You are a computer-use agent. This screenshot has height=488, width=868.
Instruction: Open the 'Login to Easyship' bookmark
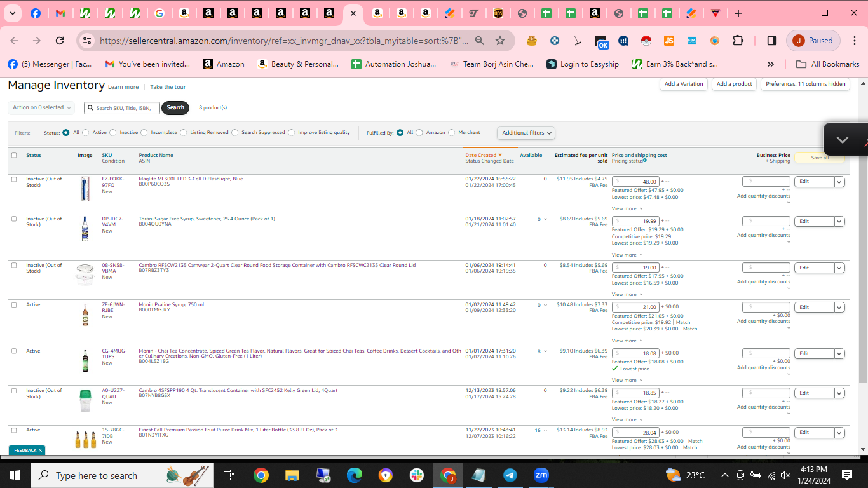(x=583, y=64)
